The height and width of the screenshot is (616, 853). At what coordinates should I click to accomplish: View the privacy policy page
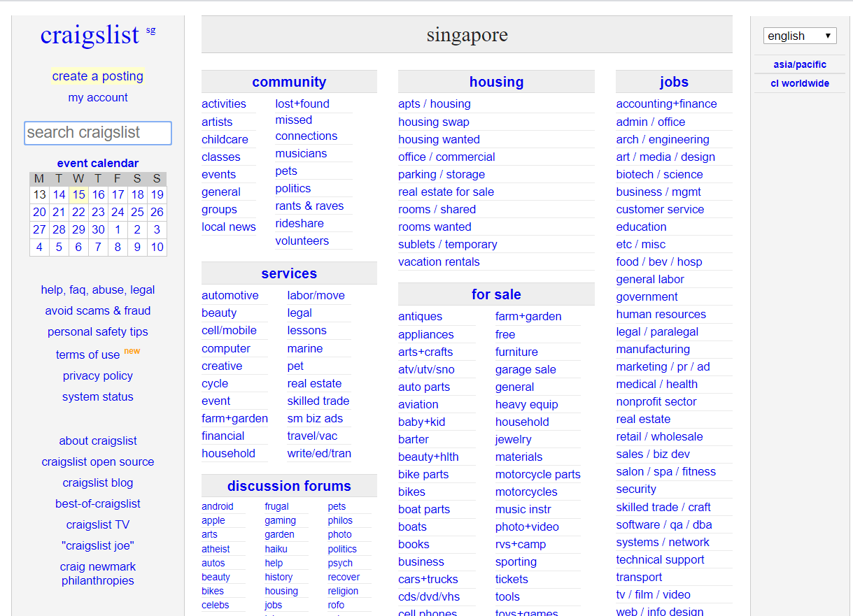coord(98,375)
